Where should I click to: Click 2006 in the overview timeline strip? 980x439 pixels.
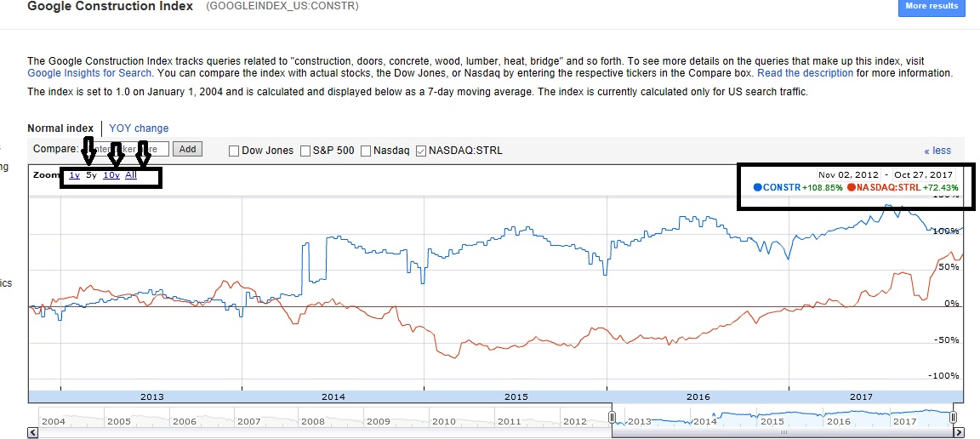coord(185,421)
